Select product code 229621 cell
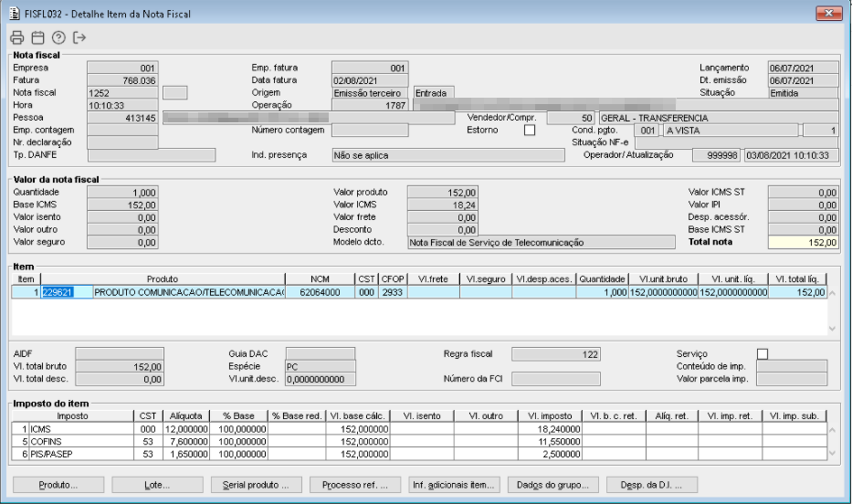The width and height of the screenshot is (852, 504). click(67, 292)
